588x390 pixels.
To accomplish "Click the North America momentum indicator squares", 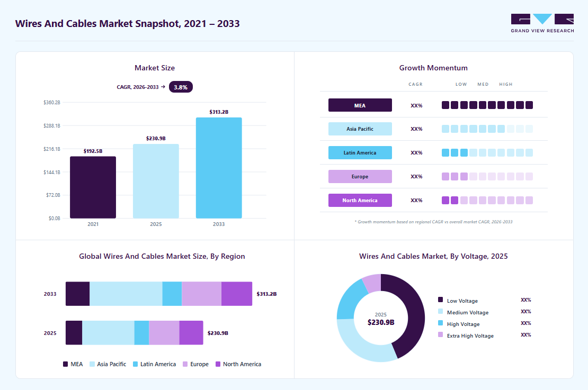I will click(487, 201).
